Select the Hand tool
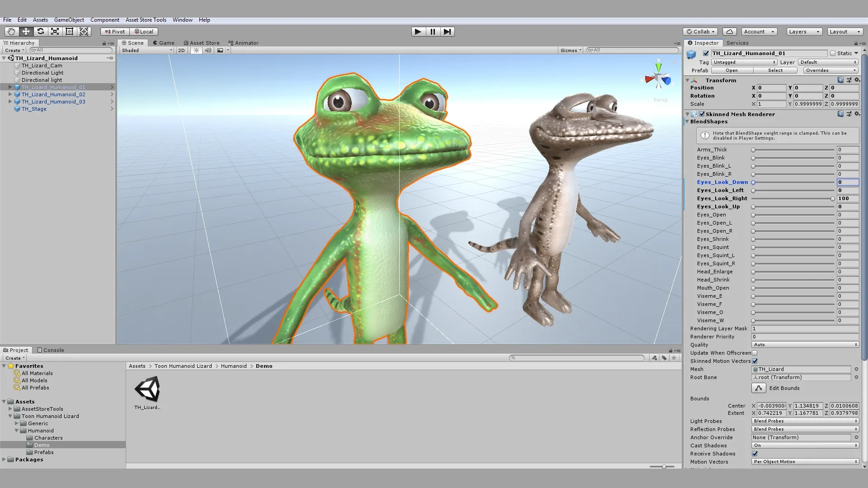This screenshot has width=868, height=488. 11,32
